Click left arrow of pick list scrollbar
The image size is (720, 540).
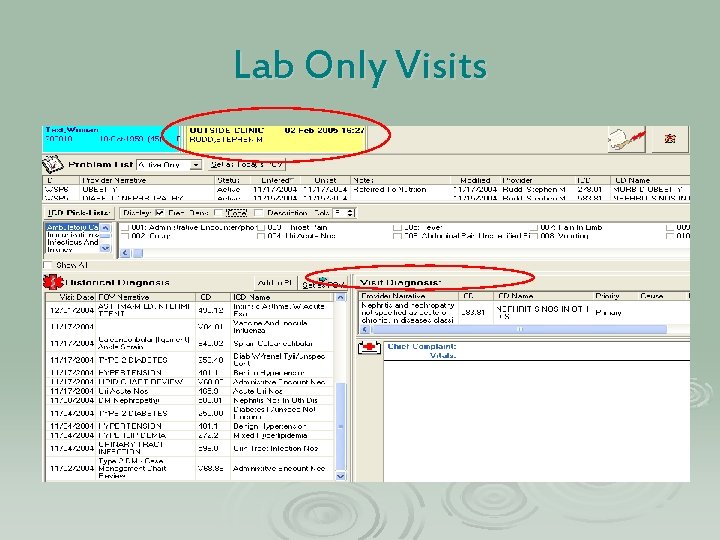coord(125,253)
